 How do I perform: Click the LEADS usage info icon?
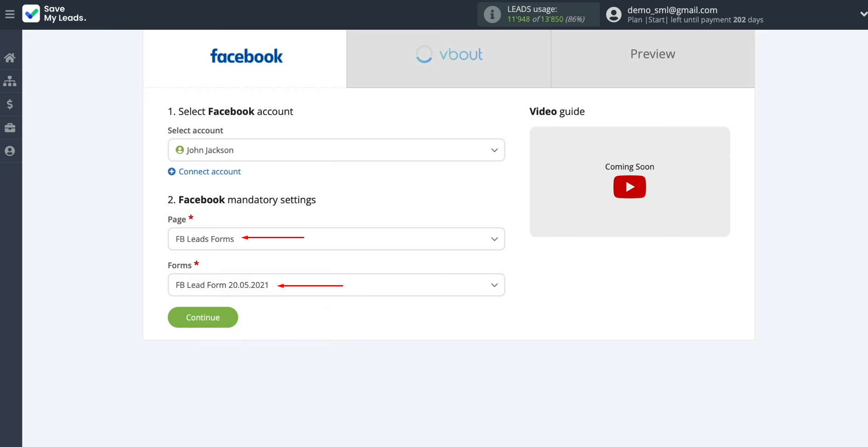pyautogui.click(x=492, y=14)
